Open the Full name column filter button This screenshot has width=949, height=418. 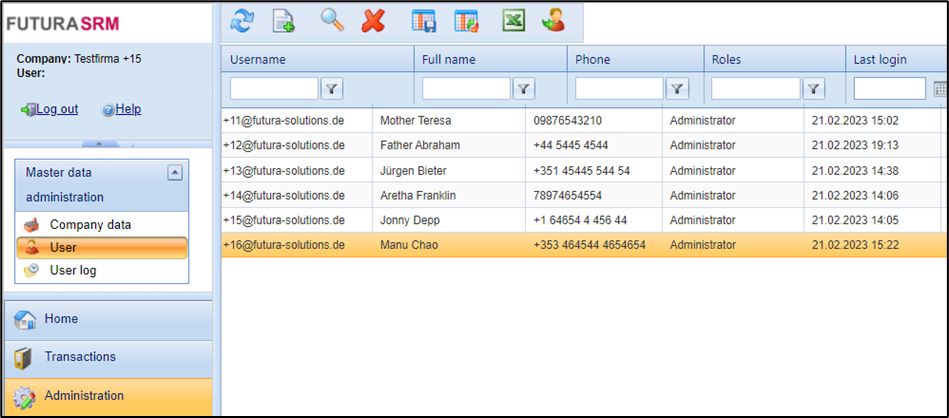coord(523,89)
